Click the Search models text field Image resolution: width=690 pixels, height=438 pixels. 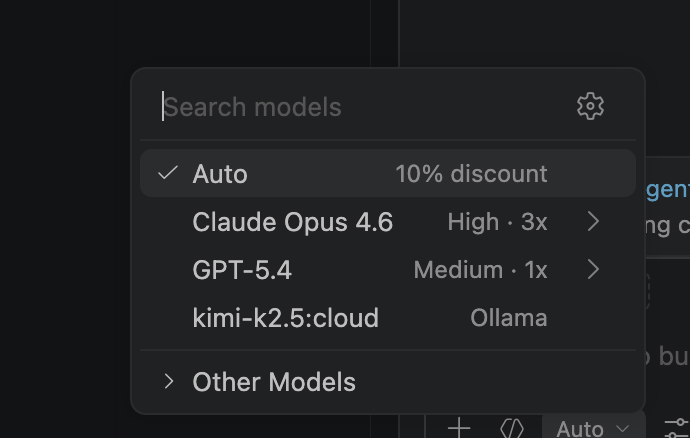360,107
